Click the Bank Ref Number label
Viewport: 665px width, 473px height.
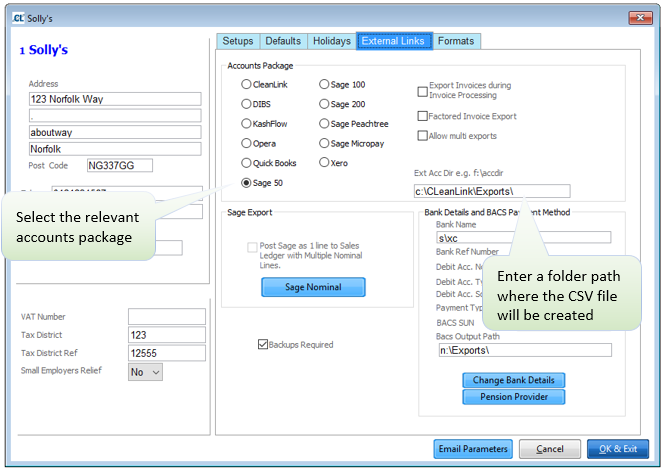(x=467, y=252)
